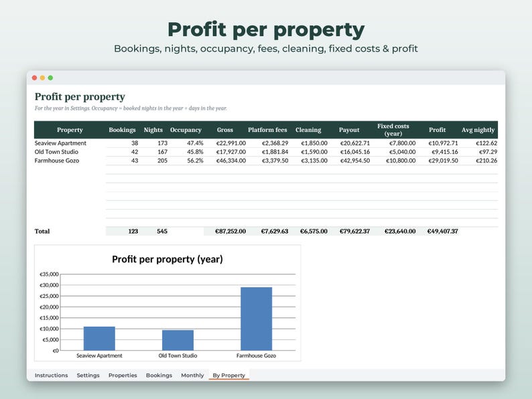Click the yellow minimize window dot
Screen dimensions: 532x399
pos(42,78)
